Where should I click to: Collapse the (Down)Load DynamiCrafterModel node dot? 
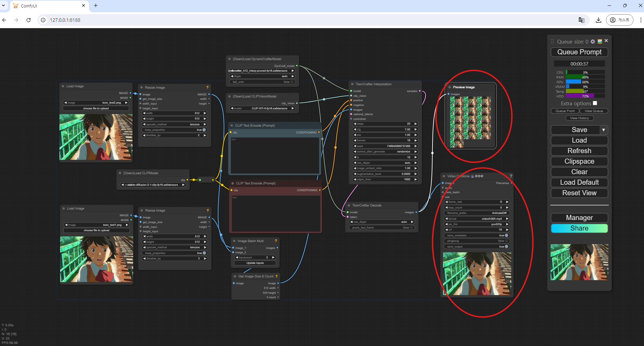click(x=229, y=59)
